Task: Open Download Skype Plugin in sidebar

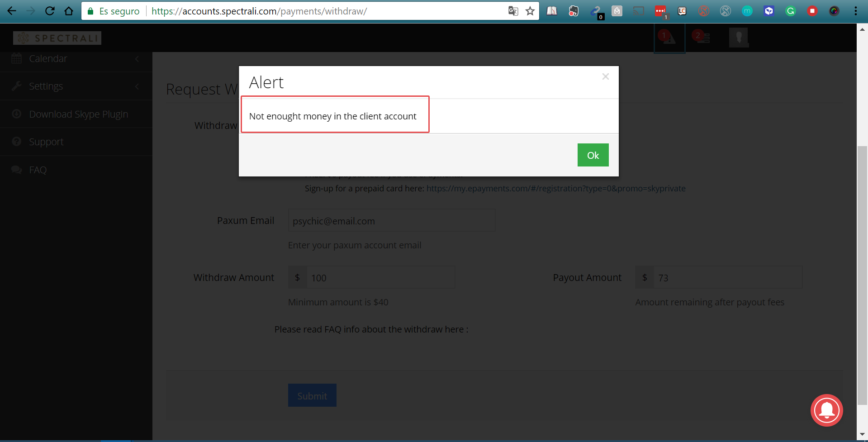Action: [78, 114]
